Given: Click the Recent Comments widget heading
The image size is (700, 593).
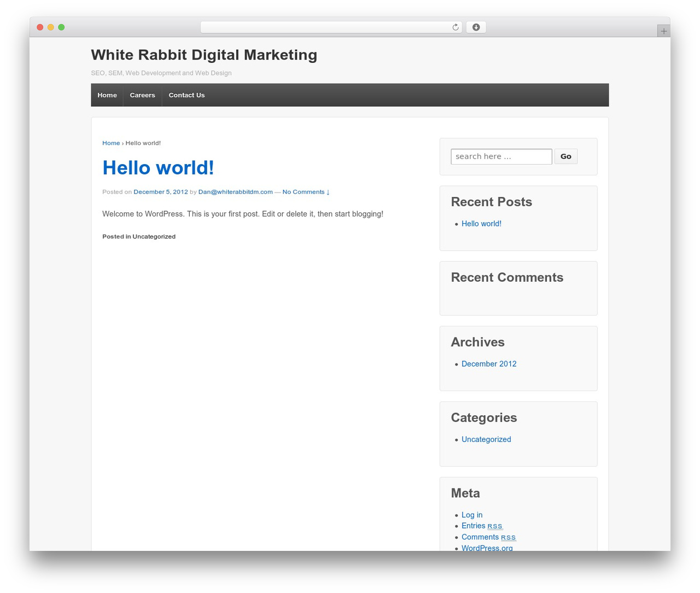Looking at the screenshot, I should [507, 277].
